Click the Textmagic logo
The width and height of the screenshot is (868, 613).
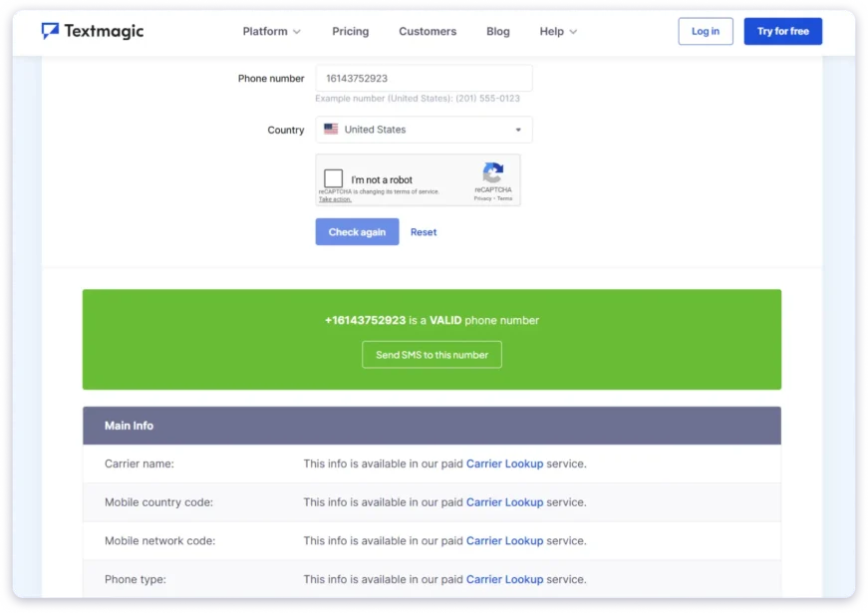pyautogui.click(x=93, y=31)
